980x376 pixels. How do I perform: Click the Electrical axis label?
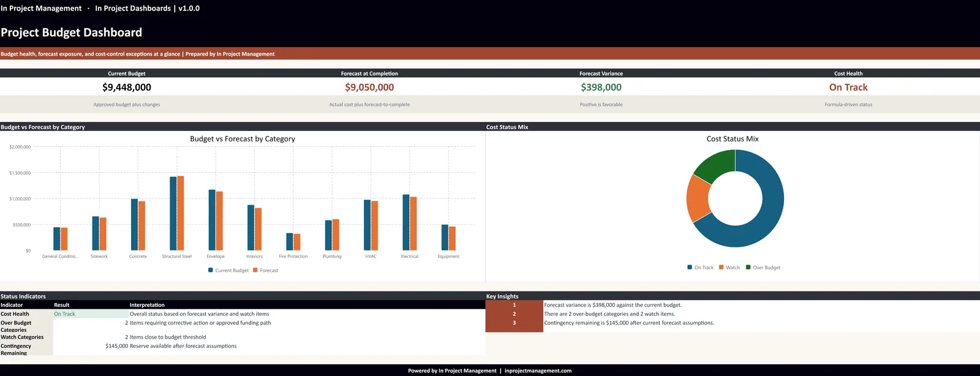tap(410, 257)
